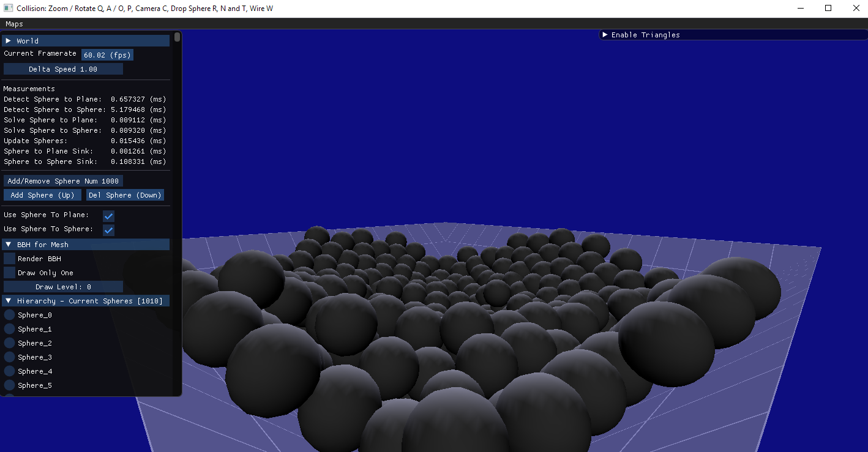
Task: Select the Sphere_3 radio button
Action: [9, 357]
